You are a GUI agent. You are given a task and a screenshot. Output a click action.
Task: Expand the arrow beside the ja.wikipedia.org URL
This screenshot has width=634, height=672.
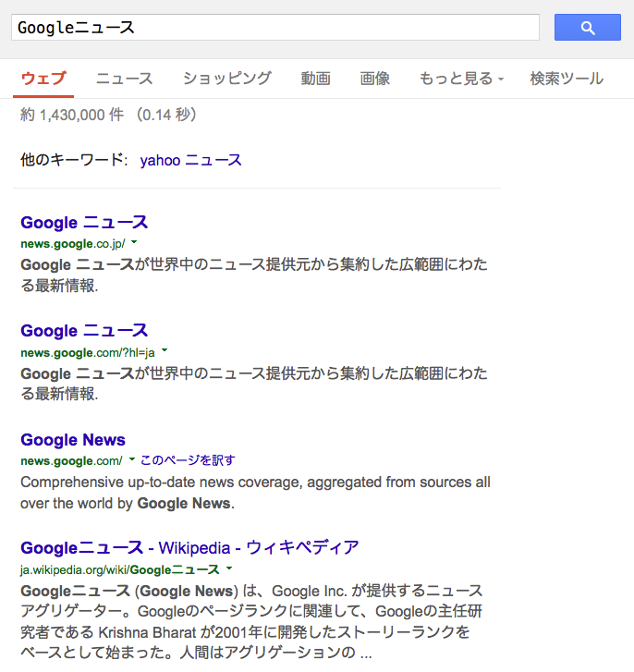229,568
